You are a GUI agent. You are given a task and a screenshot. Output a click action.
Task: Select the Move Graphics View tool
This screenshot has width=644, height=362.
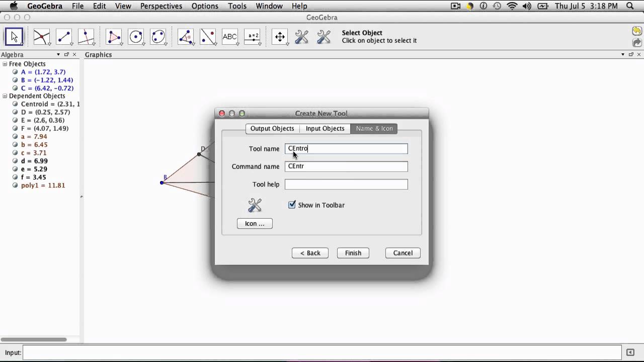280,37
